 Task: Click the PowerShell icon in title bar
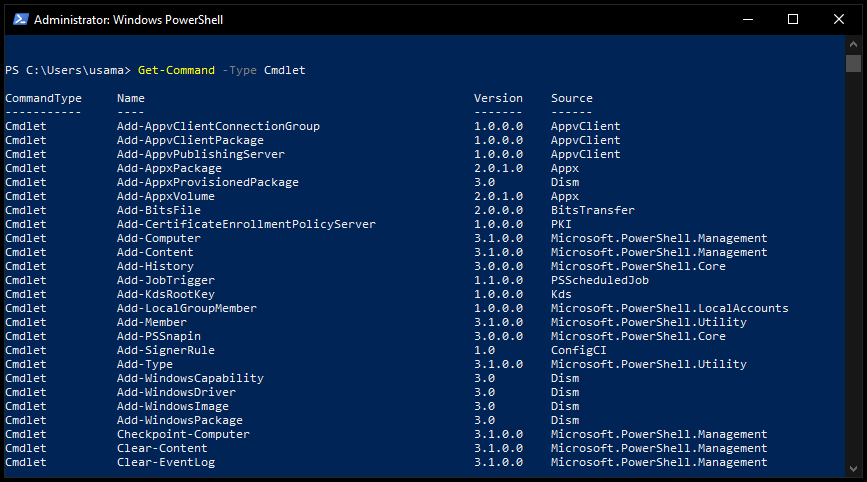click(x=20, y=19)
